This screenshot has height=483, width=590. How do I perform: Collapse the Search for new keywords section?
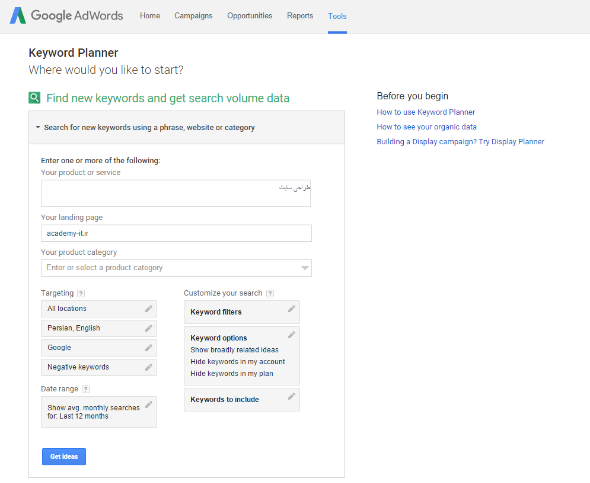(186, 127)
